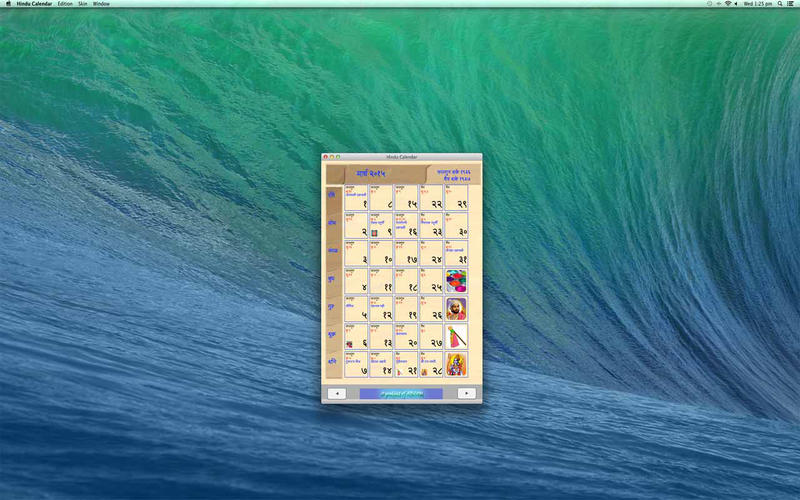Click the Wi-Fi status icon
800x500 pixels.
pos(728,4)
